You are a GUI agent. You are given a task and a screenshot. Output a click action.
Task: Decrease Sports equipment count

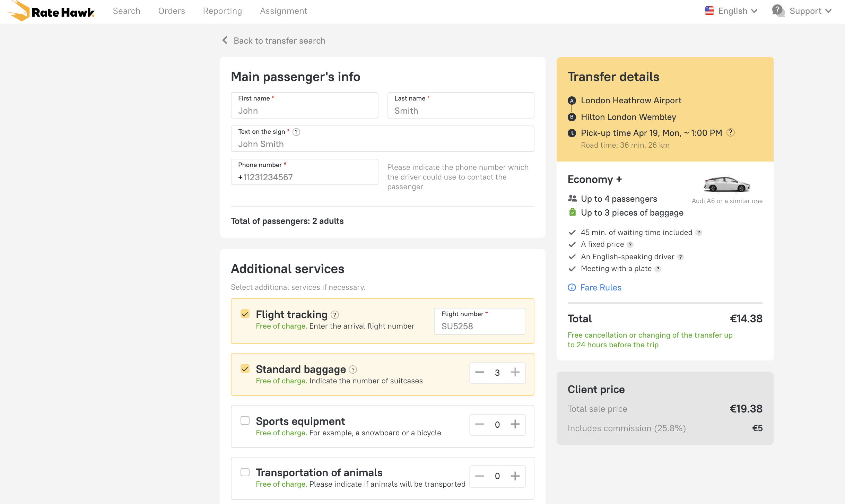[x=480, y=424]
